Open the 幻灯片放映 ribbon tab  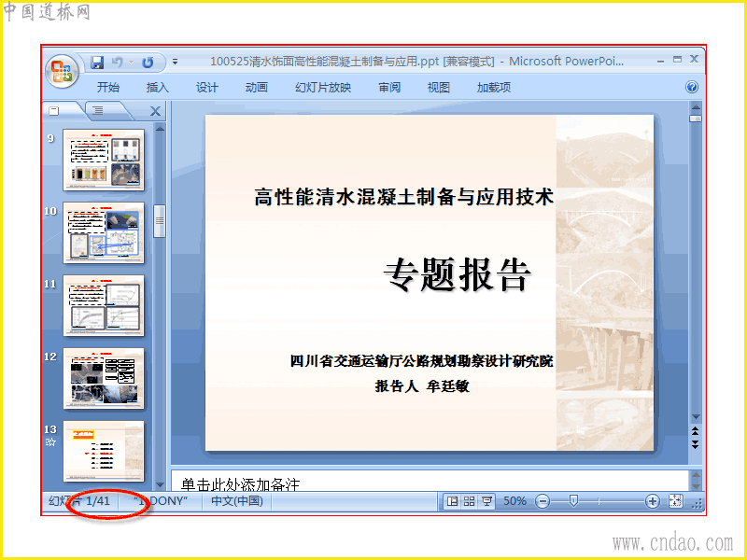pos(323,87)
